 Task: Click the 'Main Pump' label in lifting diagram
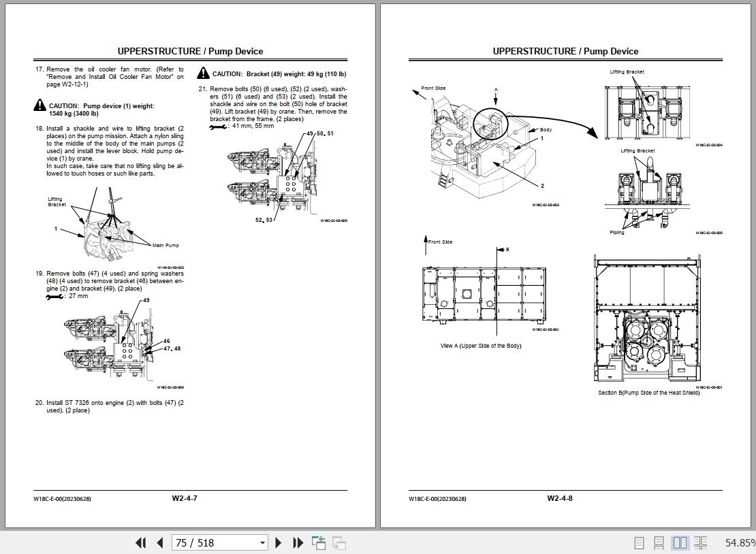point(166,245)
